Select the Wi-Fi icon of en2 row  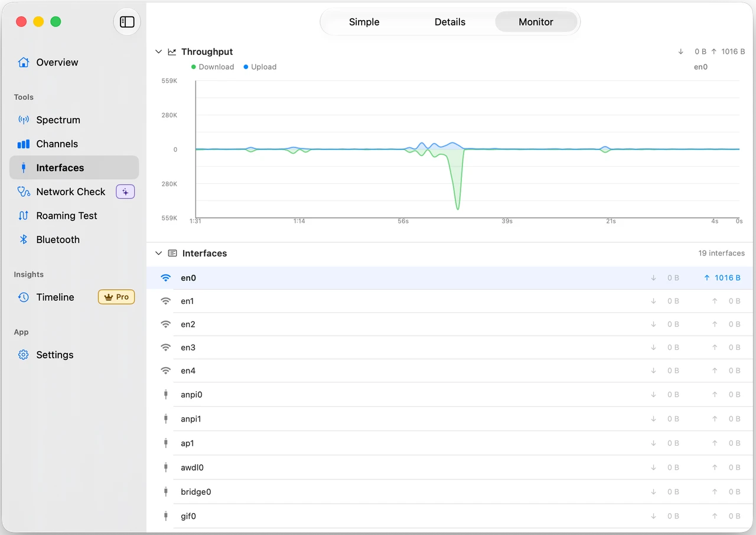click(166, 324)
